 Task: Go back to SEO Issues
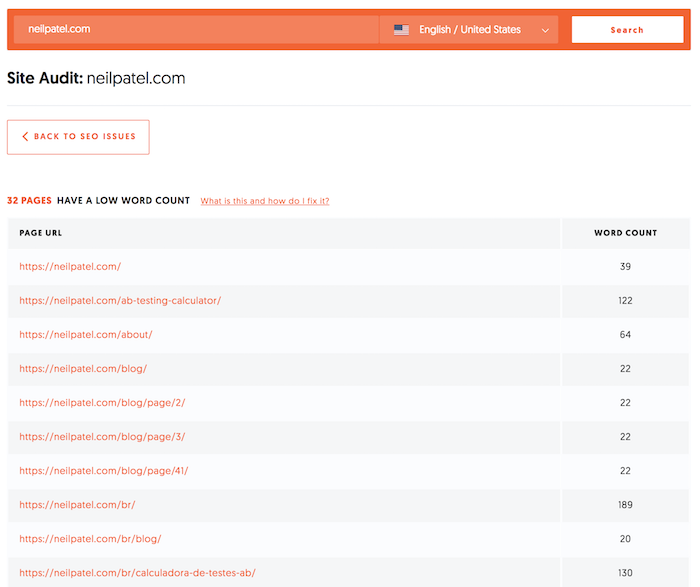click(78, 137)
